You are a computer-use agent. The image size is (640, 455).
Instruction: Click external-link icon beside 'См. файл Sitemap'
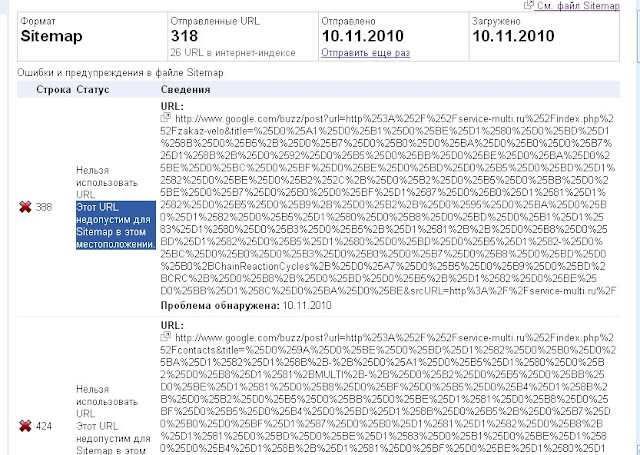[x=529, y=4]
